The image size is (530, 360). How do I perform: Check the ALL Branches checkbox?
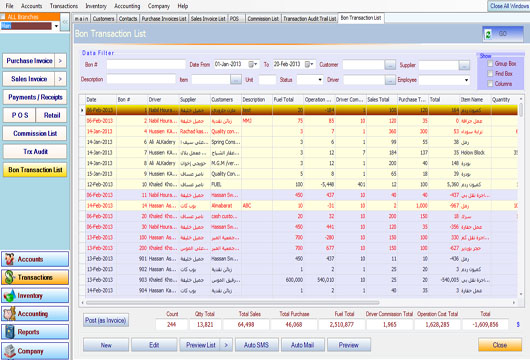point(3,17)
